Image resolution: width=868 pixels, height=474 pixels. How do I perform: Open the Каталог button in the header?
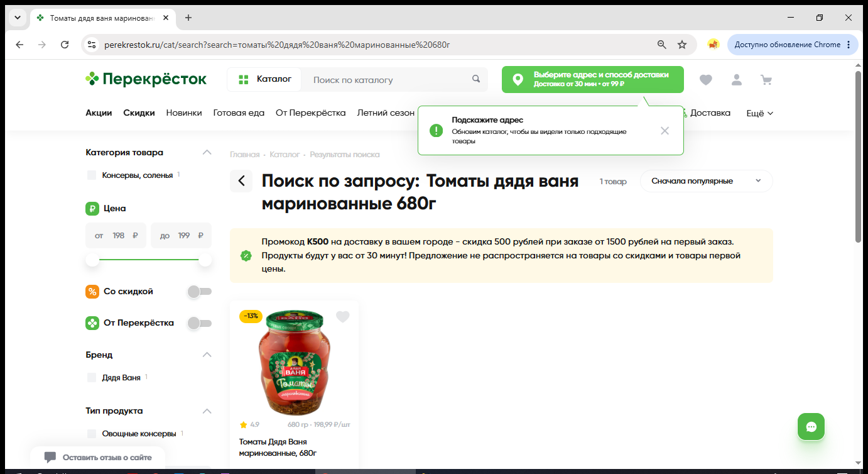(x=264, y=79)
